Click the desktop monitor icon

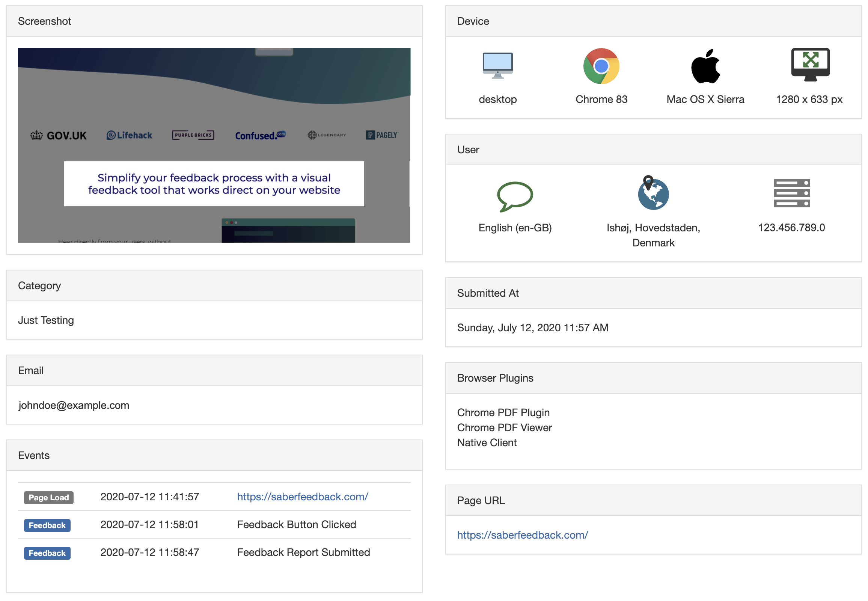[497, 65]
